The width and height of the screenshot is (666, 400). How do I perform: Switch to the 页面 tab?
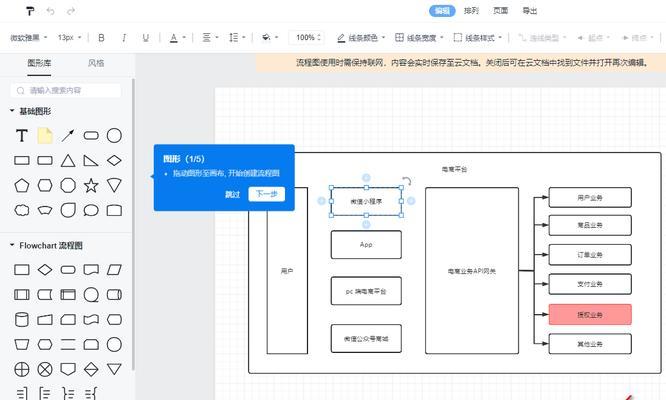click(500, 11)
